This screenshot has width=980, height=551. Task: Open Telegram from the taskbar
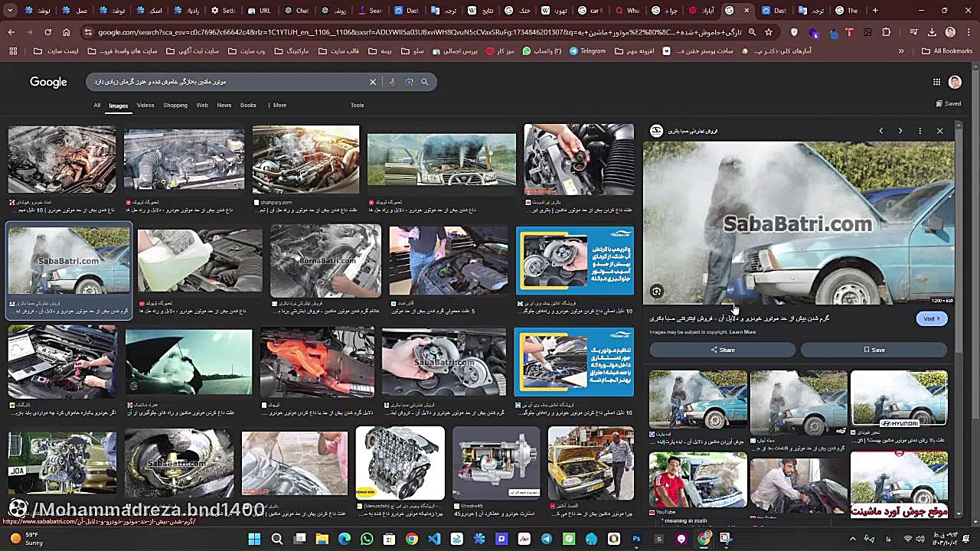547,539
